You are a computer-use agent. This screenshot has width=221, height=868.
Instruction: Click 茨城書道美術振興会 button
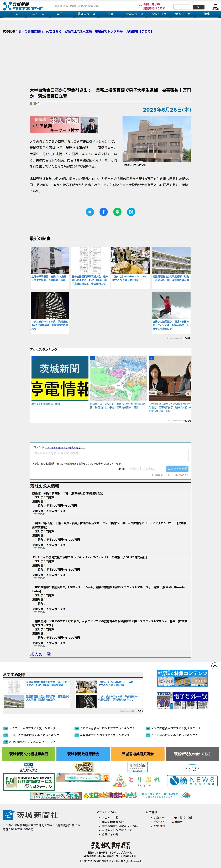pos(138,754)
